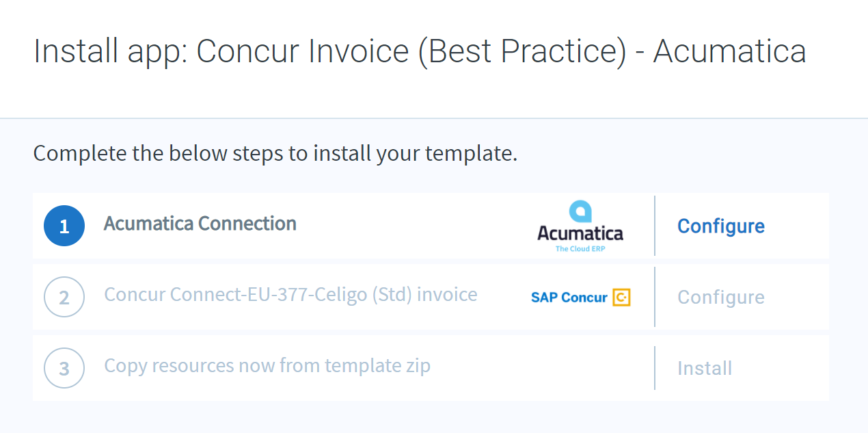Viewport: 868px width, 433px height.
Task: Click the Install action for step 3
Action: click(x=705, y=368)
